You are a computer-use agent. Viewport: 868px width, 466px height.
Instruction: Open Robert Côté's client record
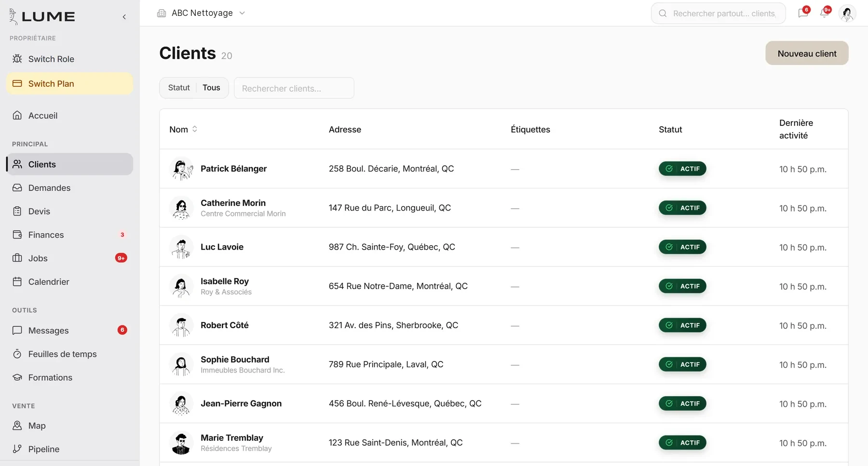(503, 325)
